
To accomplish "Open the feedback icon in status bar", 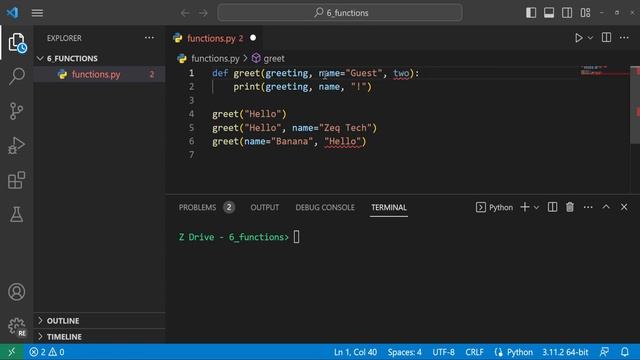I will point(604,352).
